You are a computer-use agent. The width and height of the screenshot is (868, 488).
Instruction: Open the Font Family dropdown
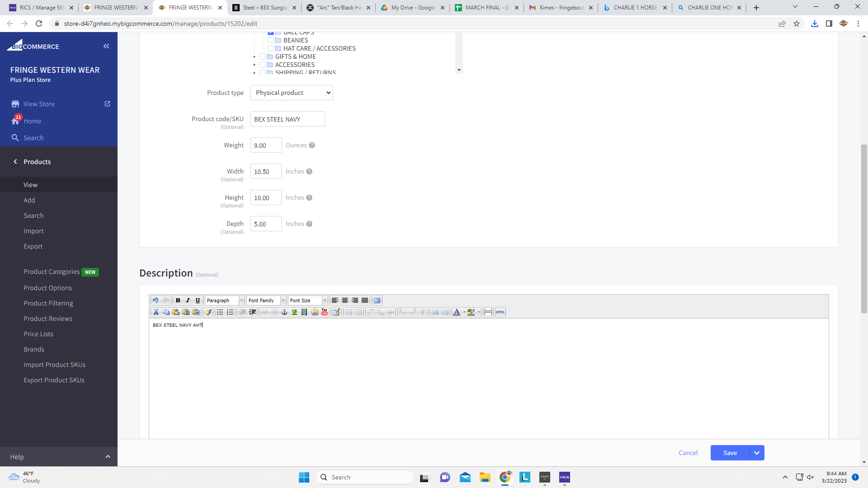tap(266, 300)
